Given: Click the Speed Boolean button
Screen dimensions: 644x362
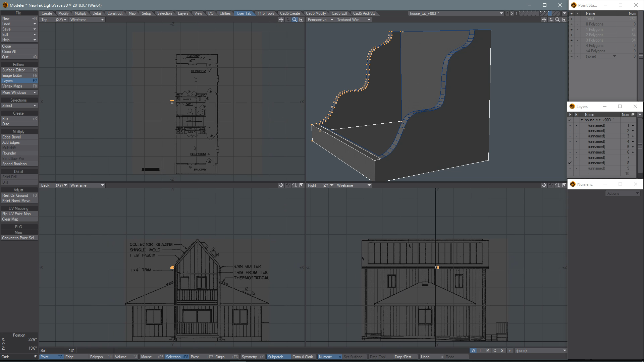Looking at the screenshot, I should pos(19,164).
